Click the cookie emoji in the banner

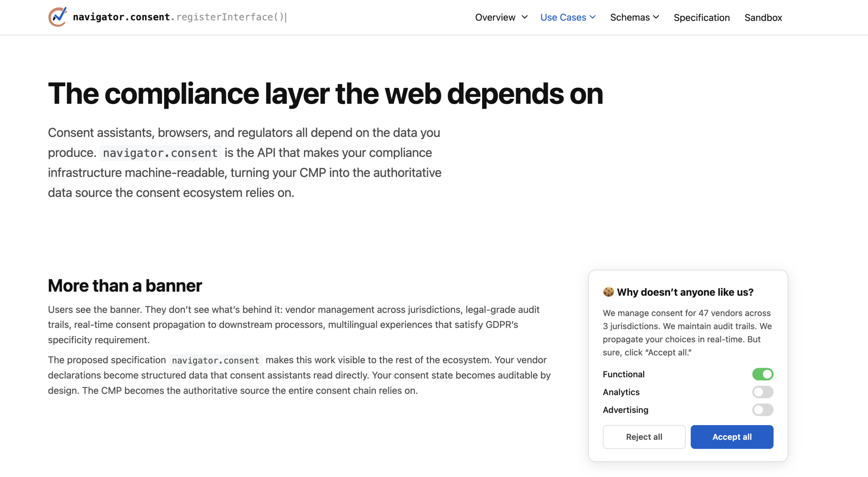[608, 292]
